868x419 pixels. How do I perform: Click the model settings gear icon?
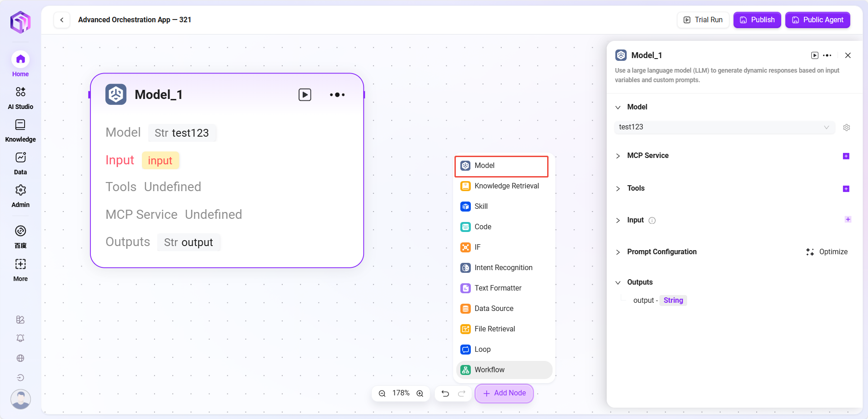pyautogui.click(x=846, y=128)
